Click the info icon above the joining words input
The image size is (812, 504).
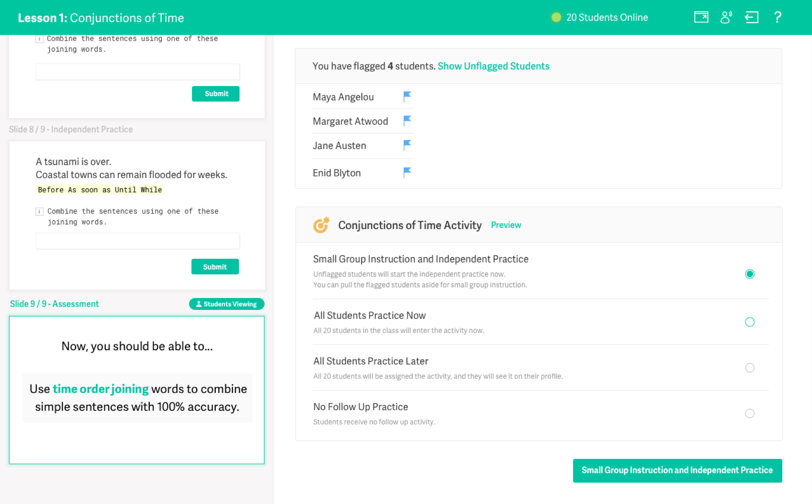click(39, 212)
